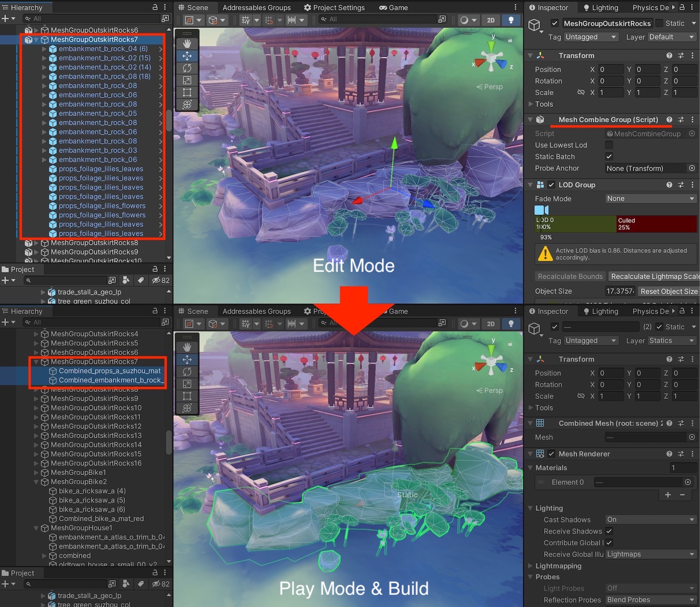Switch to the Project Settings tab
The image size is (700, 607).
click(x=334, y=7)
